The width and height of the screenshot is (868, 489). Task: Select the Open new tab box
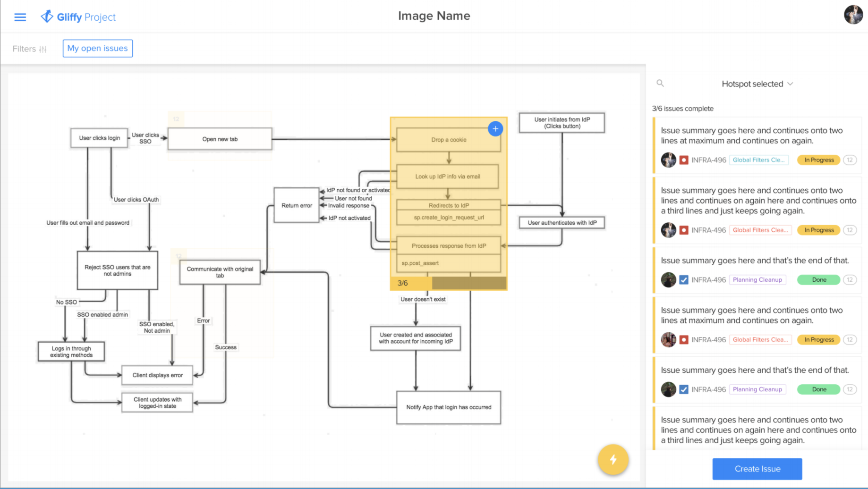point(220,139)
